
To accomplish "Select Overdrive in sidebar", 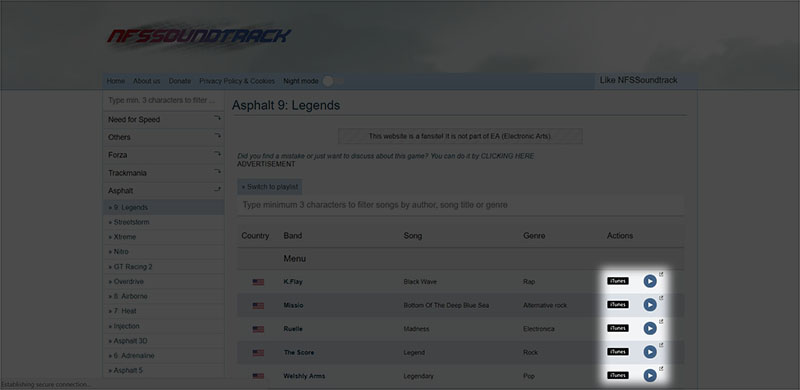I will 163,281.
